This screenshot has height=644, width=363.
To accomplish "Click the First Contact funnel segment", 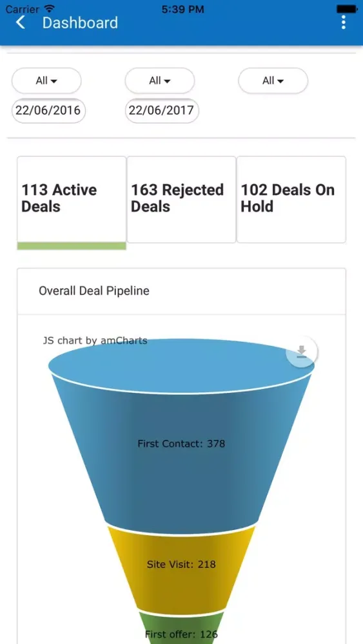I will 181,444.
